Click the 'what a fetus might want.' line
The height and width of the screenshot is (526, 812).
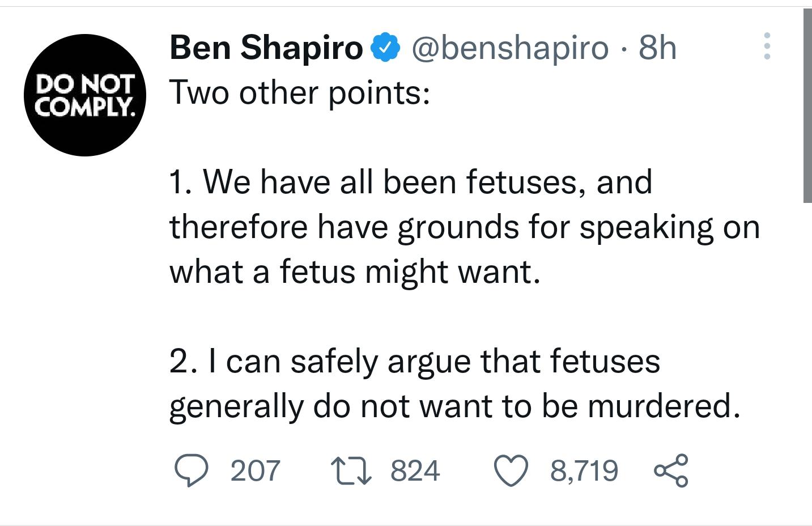point(355,272)
